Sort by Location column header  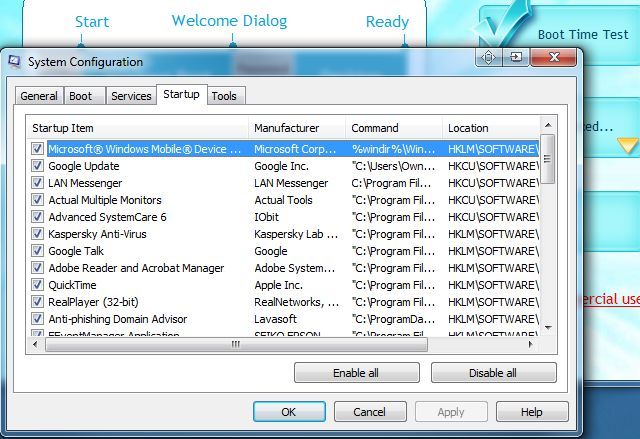pyautogui.click(x=491, y=128)
